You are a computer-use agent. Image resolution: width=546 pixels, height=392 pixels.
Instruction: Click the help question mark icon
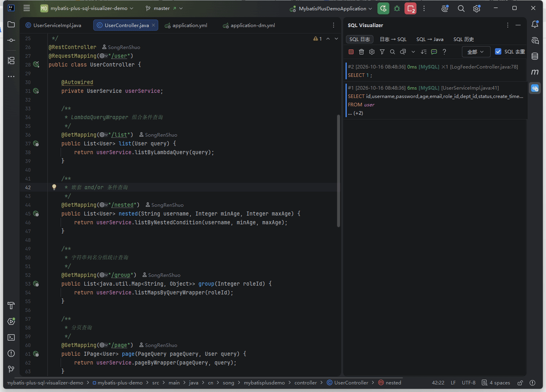(x=444, y=52)
